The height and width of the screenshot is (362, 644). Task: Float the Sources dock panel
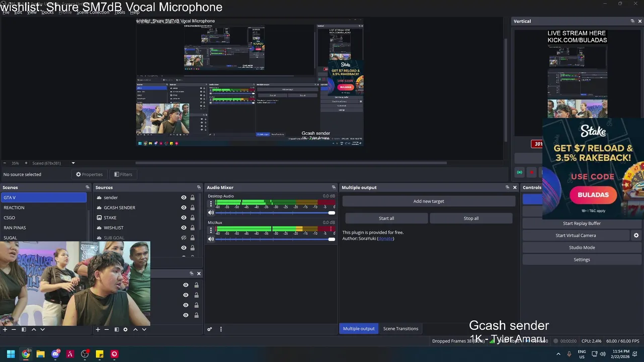coord(199,188)
